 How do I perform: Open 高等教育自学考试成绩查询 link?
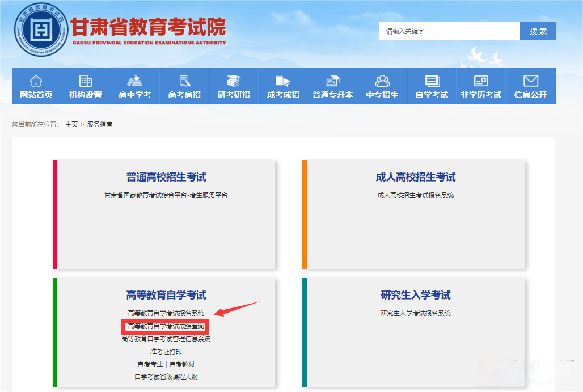point(166,326)
